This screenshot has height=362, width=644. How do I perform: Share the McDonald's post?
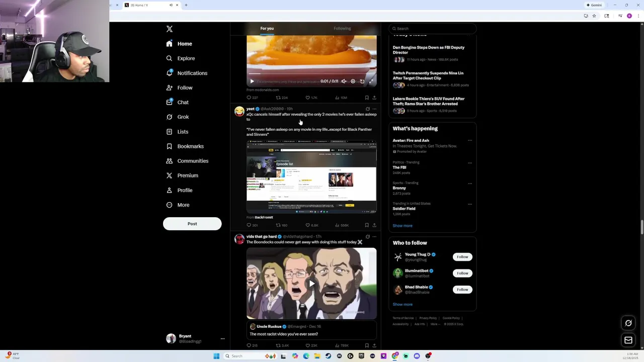coord(374,98)
